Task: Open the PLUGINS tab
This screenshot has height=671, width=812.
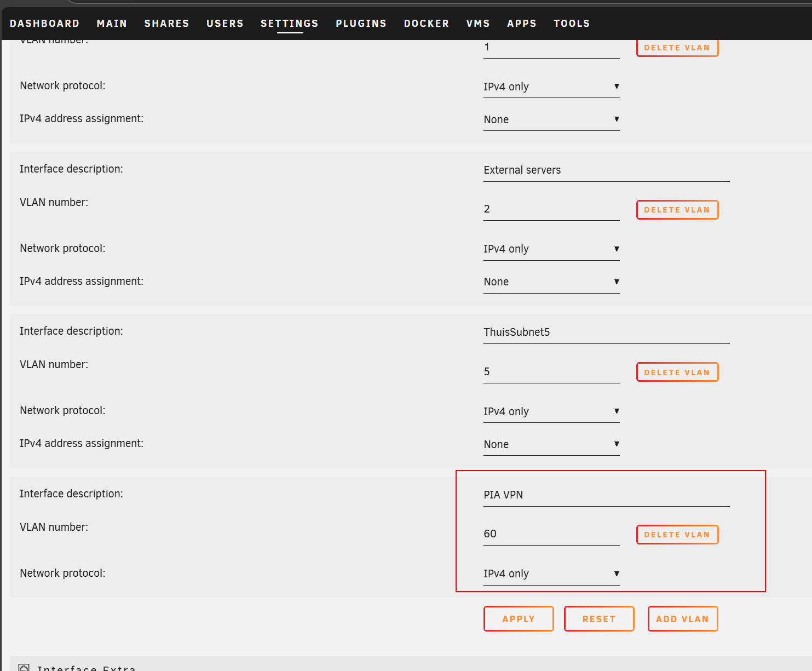Action: (x=361, y=24)
